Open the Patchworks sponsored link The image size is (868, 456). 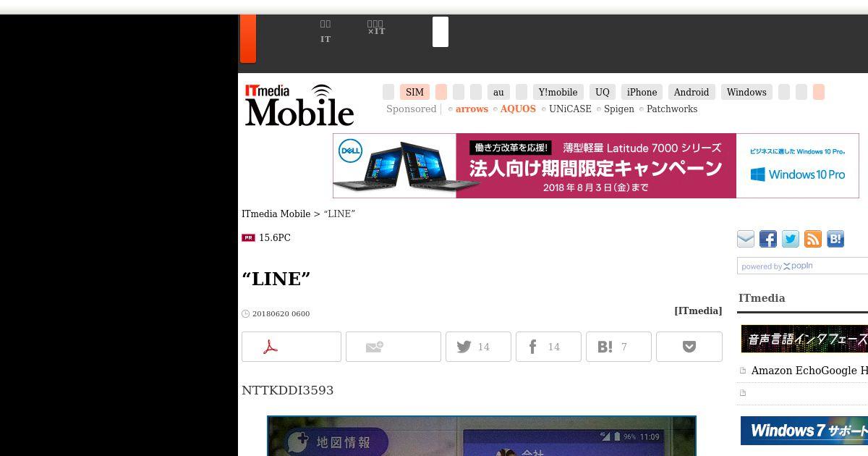(672, 109)
